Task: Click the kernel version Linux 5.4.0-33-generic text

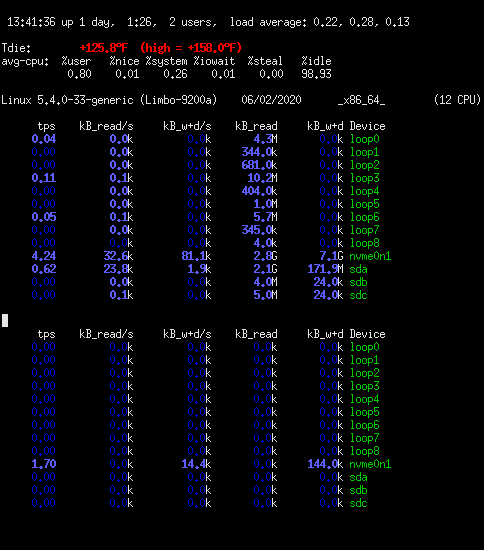Action: point(67,100)
